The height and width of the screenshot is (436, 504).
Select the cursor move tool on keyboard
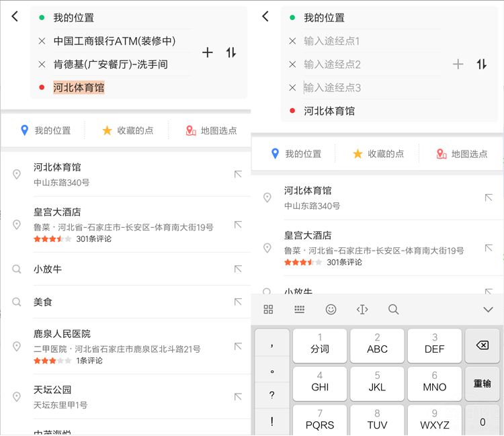(362, 309)
